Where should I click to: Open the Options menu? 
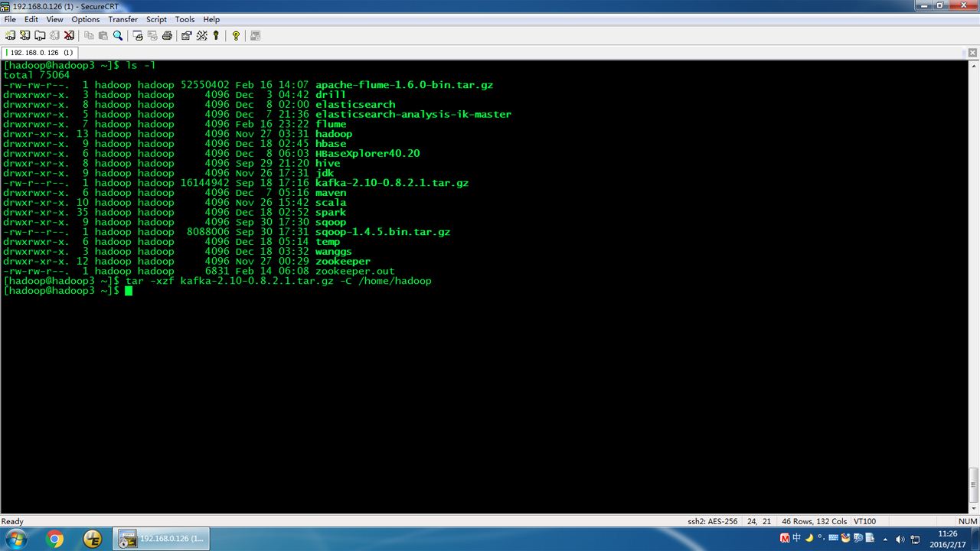86,19
